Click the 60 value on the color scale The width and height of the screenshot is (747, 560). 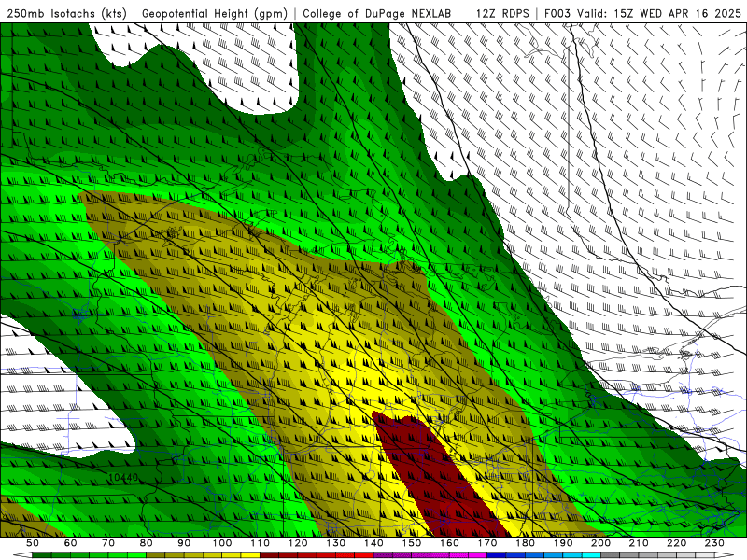pos(71,543)
